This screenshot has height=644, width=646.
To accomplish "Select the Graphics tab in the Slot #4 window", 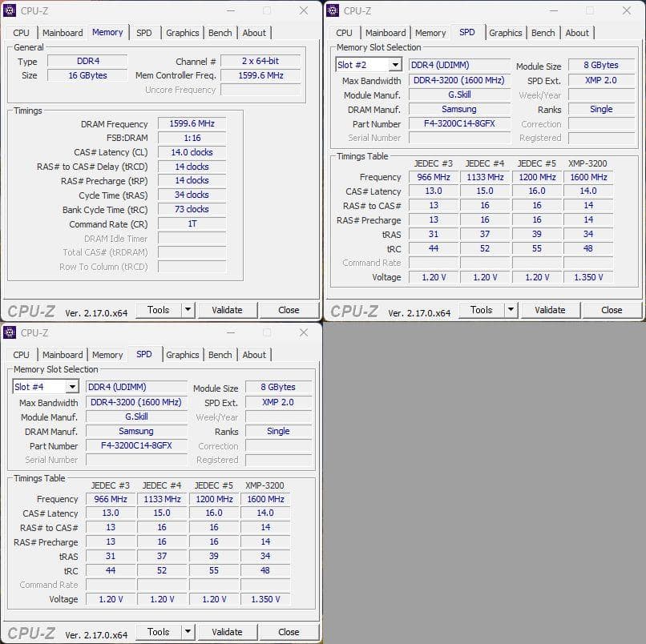I will [182, 355].
